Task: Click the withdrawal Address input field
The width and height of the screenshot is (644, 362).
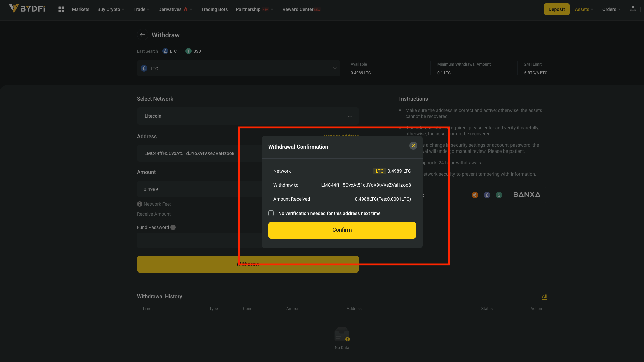Action: pyautogui.click(x=199, y=153)
